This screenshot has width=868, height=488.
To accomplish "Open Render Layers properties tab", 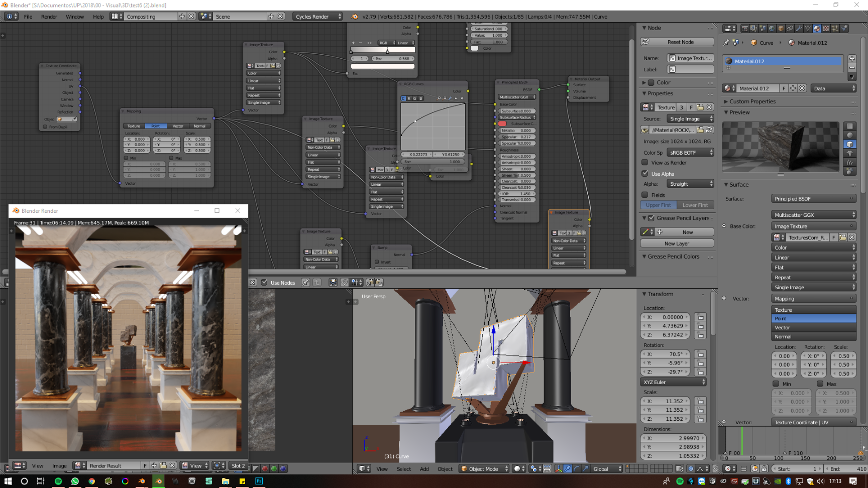I will [753, 29].
